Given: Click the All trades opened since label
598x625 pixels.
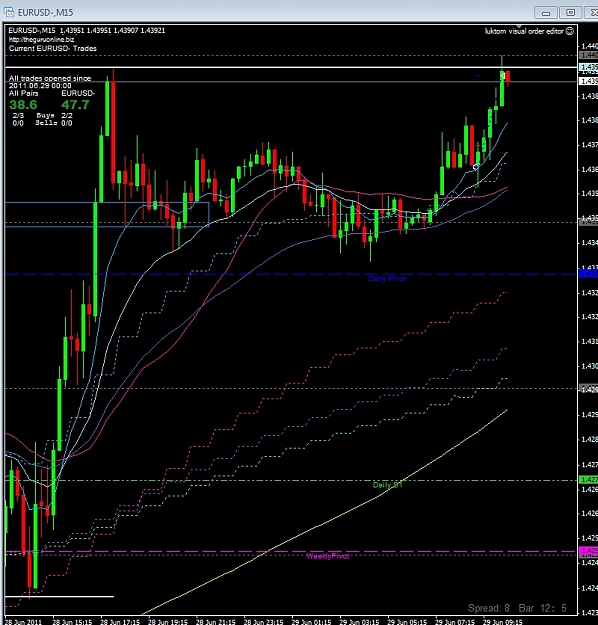Looking at the screenshot, I should [50, 78].
